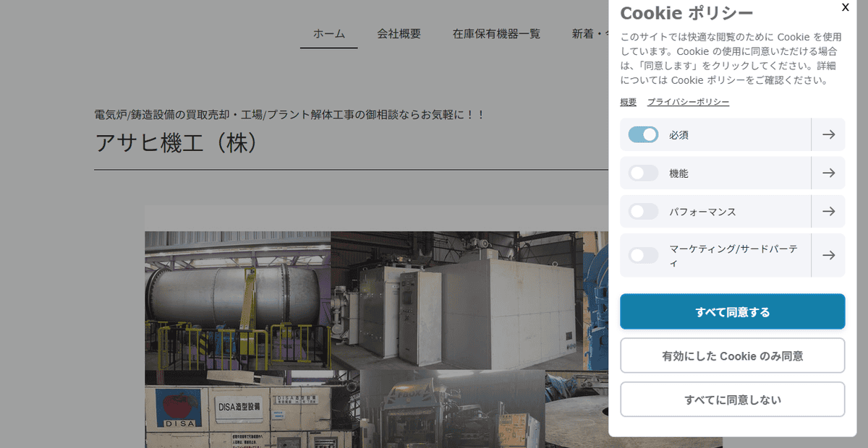Screen dimensions: 868x448
Task: Close the Cookie ポリシー panel
Action: 845,7
